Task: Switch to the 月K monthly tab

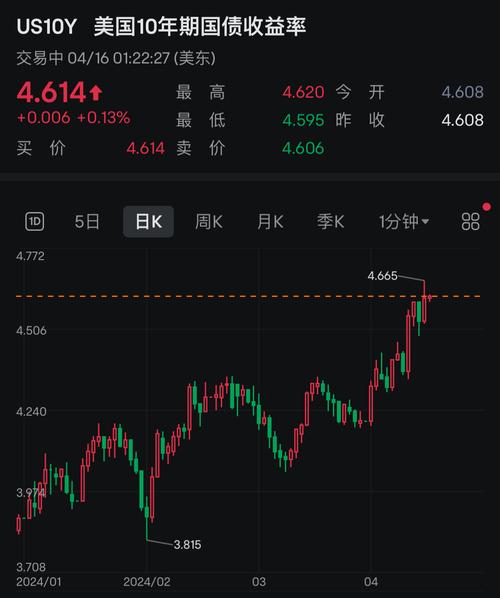Action: point(270,222)
